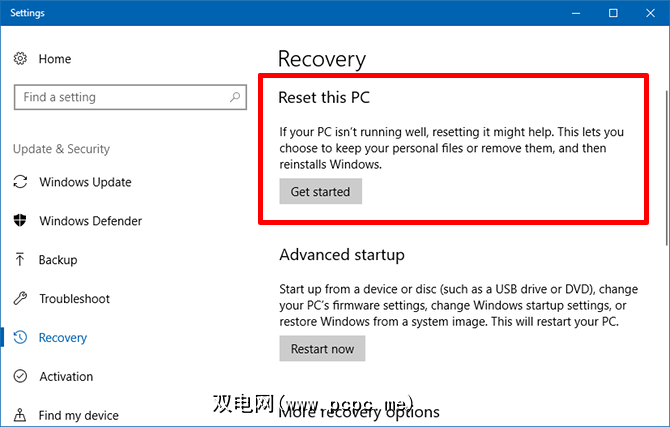Click the Windows Defender shield icon
This screenshot has width=670, height=427.
tap(20, 221)
